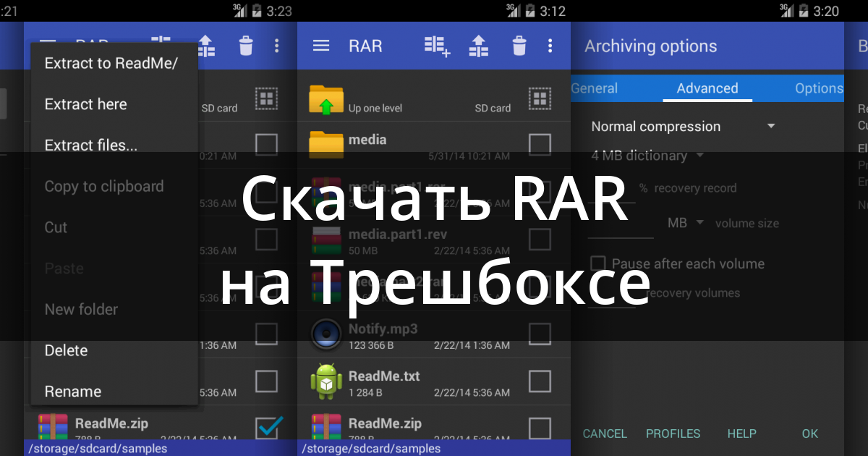This screenshot has height=456, width=868.
Task: Tap HELP button in Archiving options
Action: pos(741,434)
